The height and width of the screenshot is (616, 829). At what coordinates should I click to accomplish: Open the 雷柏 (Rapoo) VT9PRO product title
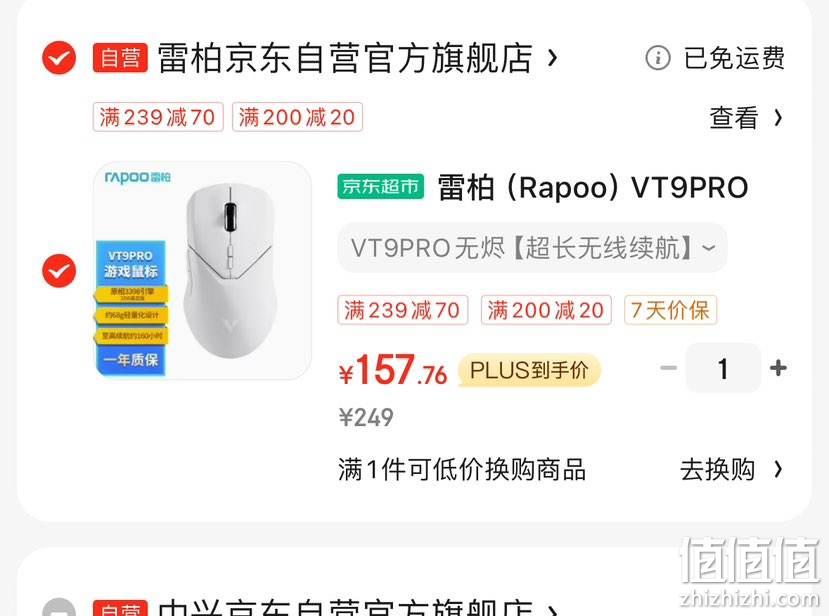593,188
